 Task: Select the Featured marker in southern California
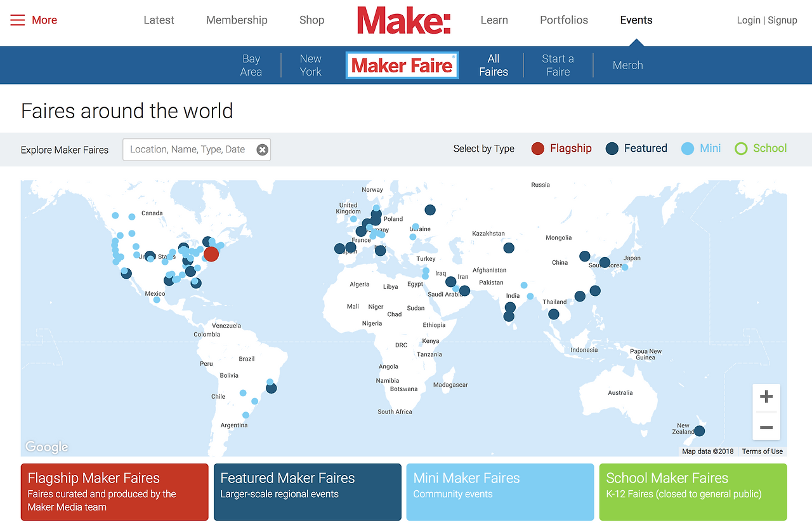[126, 274]
